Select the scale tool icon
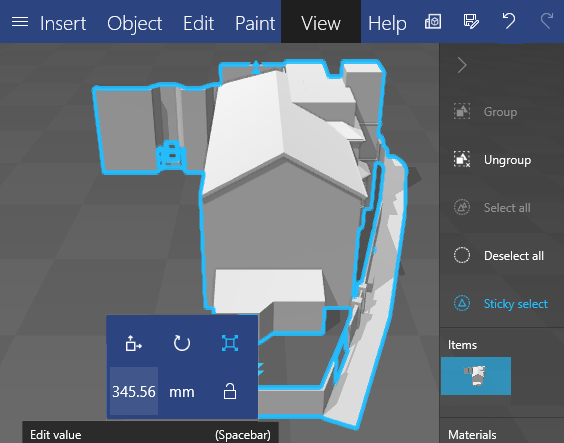 pos(230,343)
